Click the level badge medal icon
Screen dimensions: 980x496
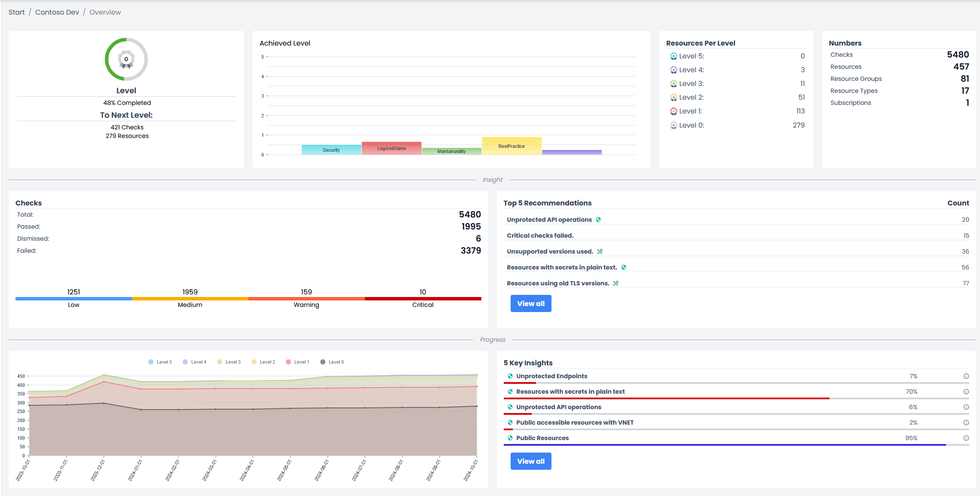click(126, 60)
